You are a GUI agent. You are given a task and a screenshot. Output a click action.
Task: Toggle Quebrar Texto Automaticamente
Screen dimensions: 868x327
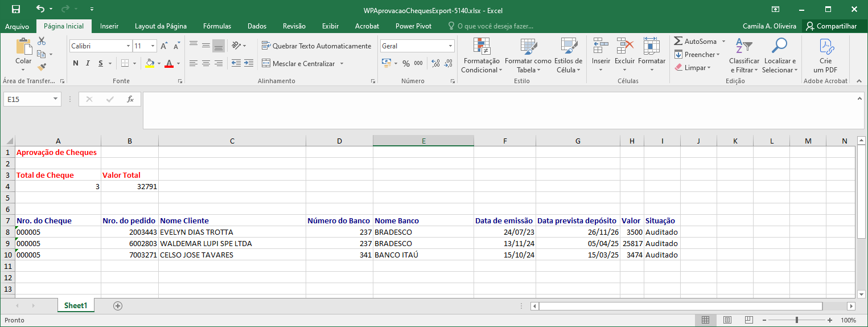coord(316,46)
